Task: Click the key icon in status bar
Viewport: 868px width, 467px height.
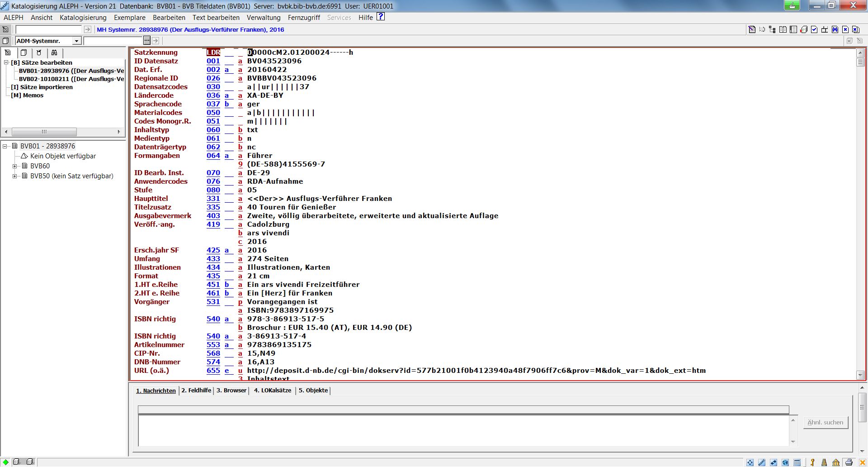Action: point(812,462)
